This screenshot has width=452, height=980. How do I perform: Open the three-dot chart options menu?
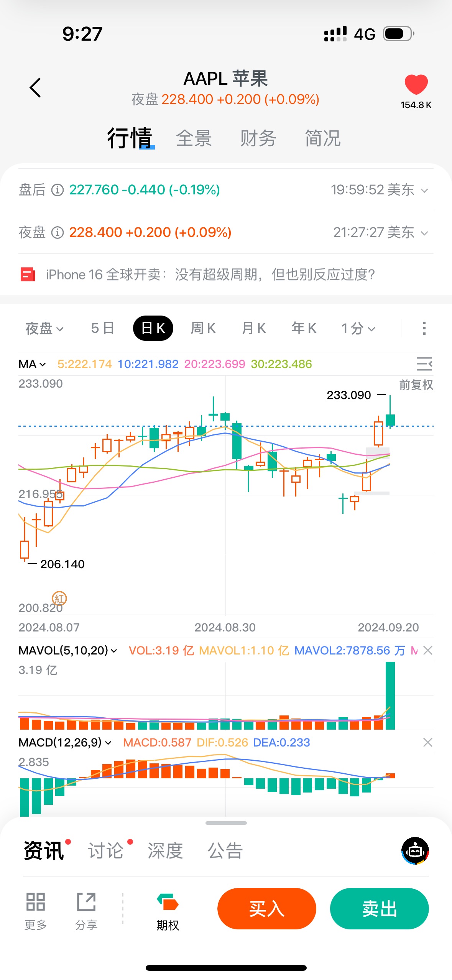pos(424,328)
